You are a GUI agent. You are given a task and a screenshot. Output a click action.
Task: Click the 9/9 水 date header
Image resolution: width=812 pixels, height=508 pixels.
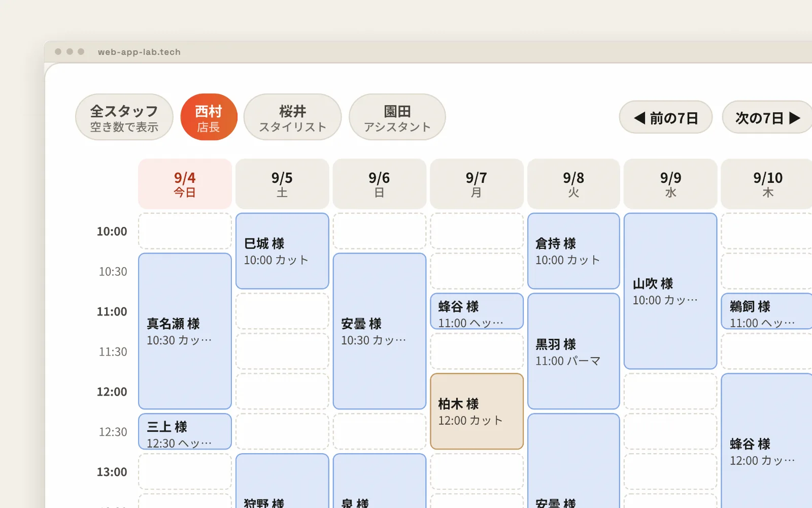point(670,184)
